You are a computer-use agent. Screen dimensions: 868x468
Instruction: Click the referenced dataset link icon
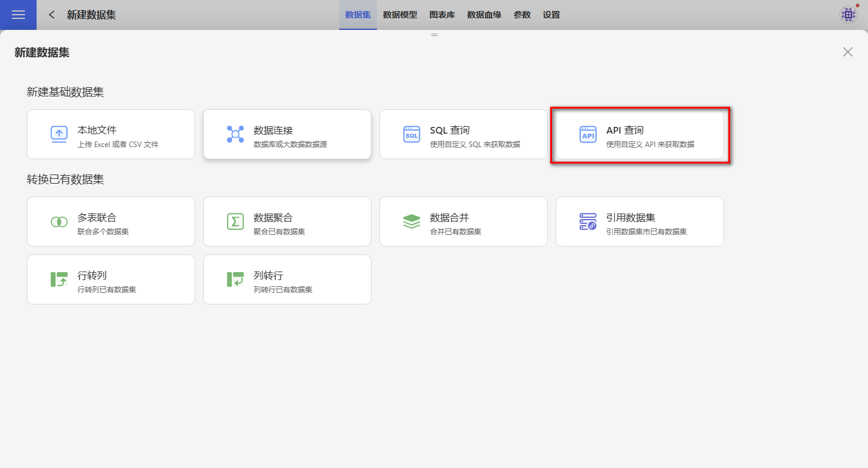pos(588,221)
